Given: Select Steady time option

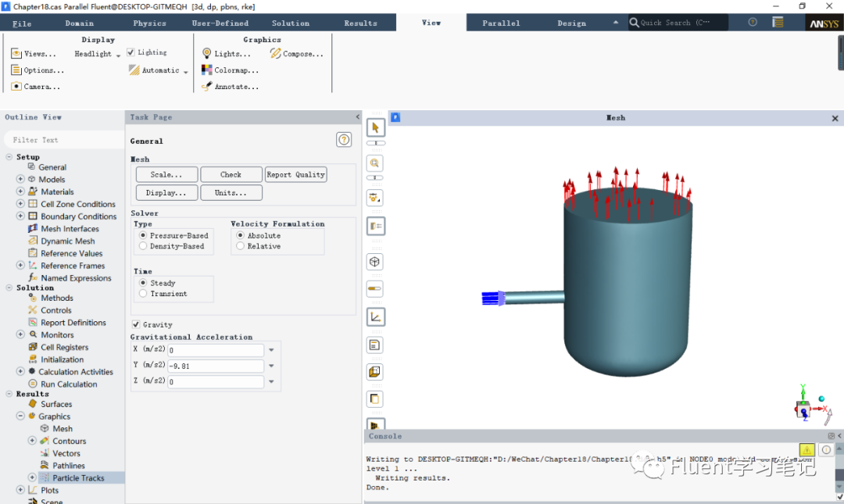Looking at the screenshot, I should (143, 283).
